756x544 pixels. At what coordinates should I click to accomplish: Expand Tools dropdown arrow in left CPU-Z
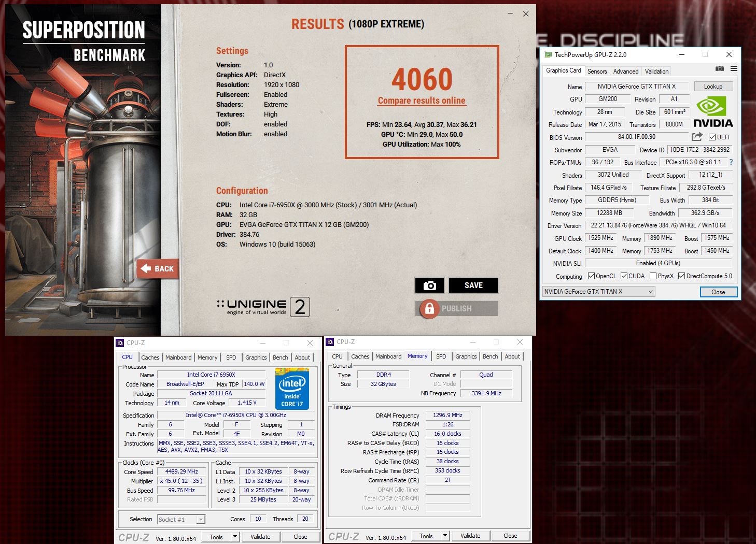click(235, 537)
